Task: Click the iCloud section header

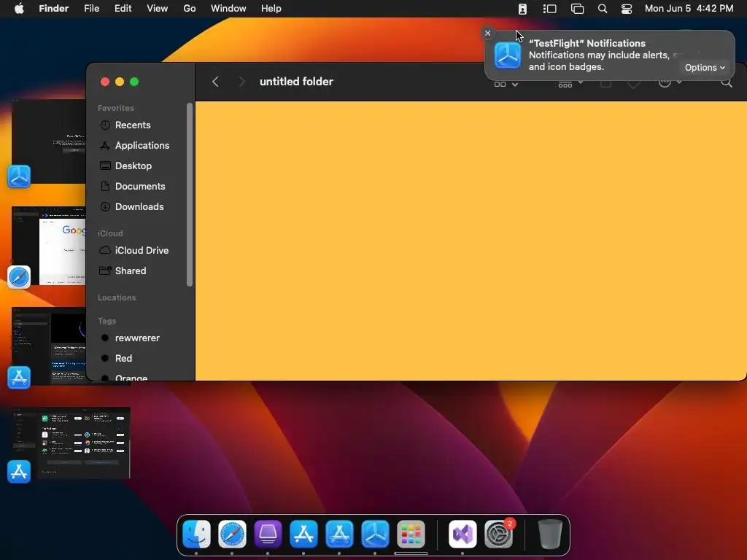Action: [x=110, y=233]
